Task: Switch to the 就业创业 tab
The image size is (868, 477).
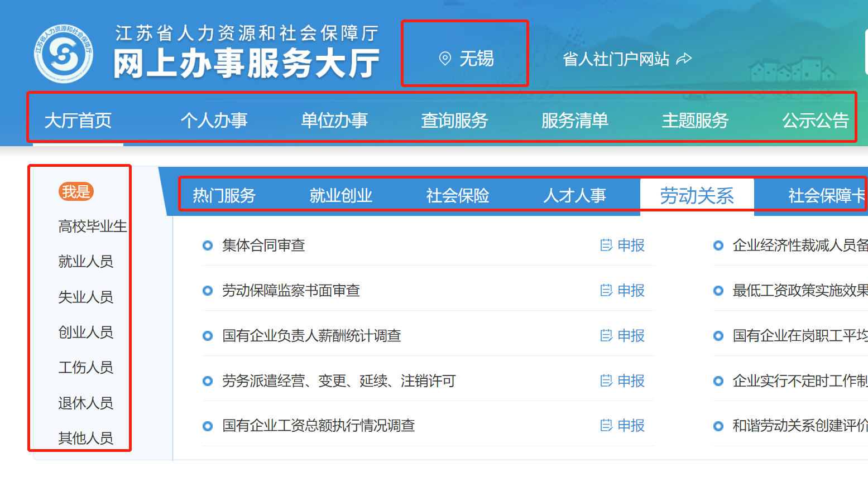Action: pos(341,196)
